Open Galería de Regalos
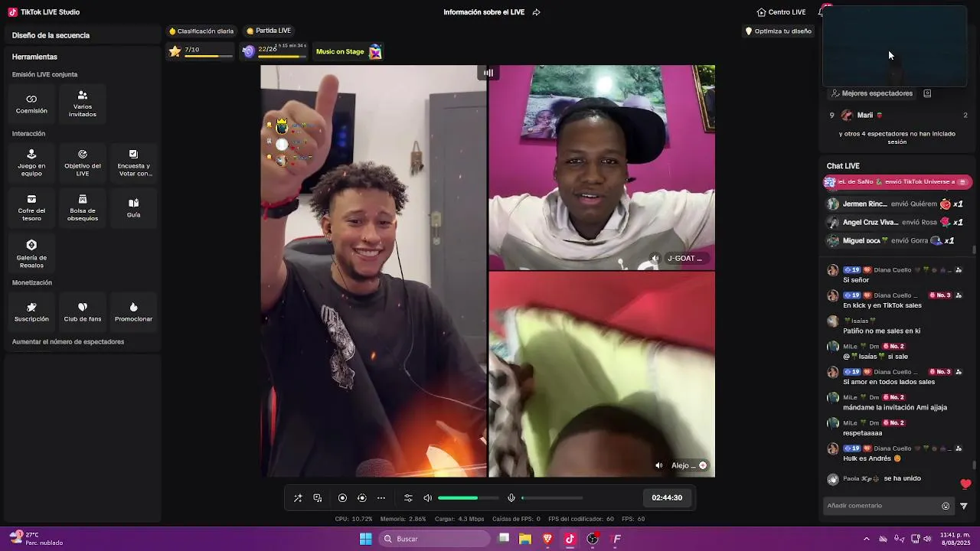The image size is (980, 551). tap(31, 253)
